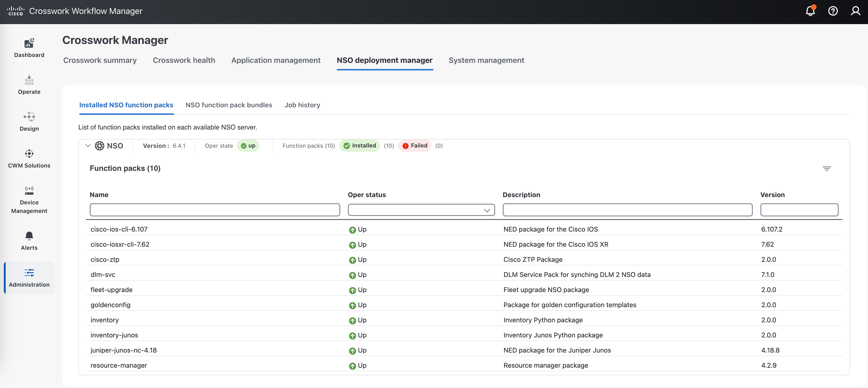
Task: Click 'Inventory Python package' description
Action: pyautogui.click(x=543, y=320)
